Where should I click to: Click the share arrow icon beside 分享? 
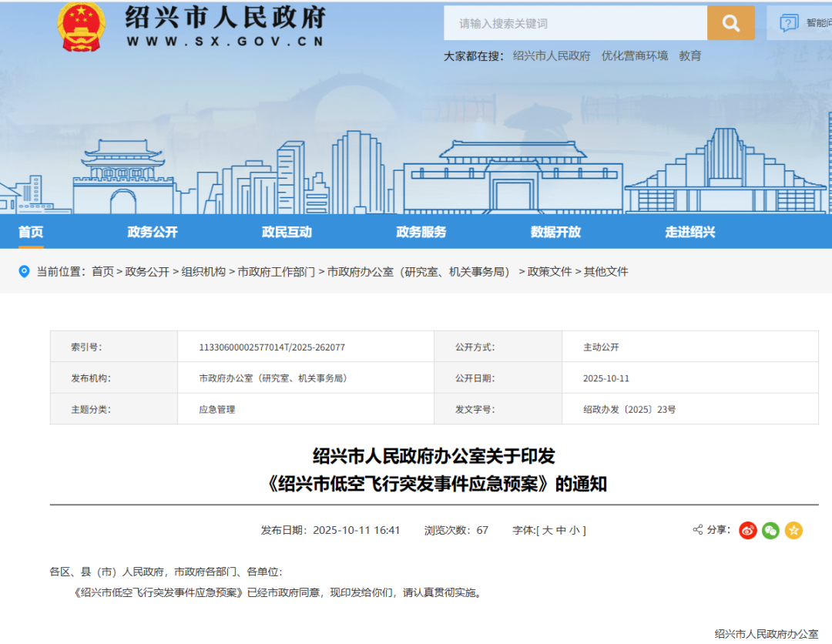click(x=698, y=530)
